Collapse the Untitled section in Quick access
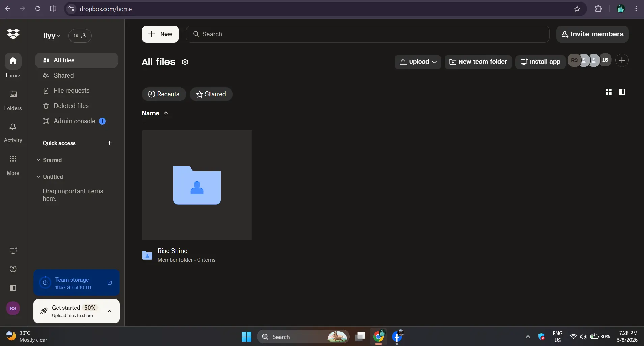This screenshot has width=644, height=346. tap(38, 177)
